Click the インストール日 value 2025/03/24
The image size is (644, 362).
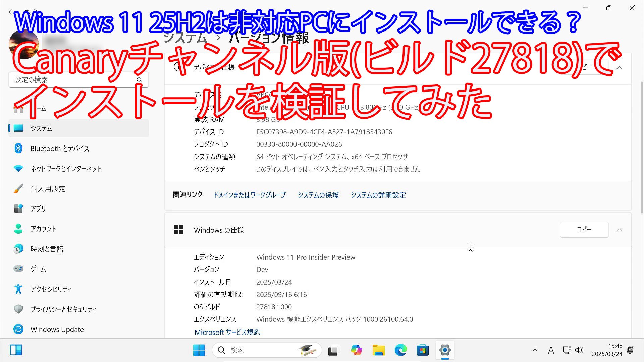274,282
